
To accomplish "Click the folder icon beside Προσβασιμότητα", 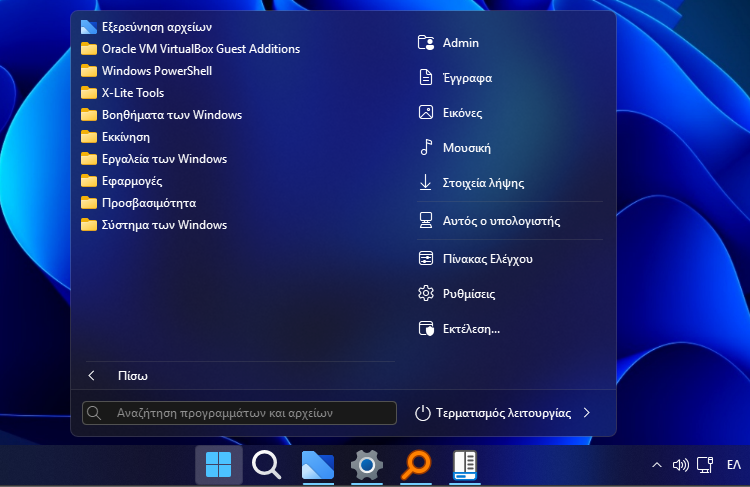I will coord(88,203).
